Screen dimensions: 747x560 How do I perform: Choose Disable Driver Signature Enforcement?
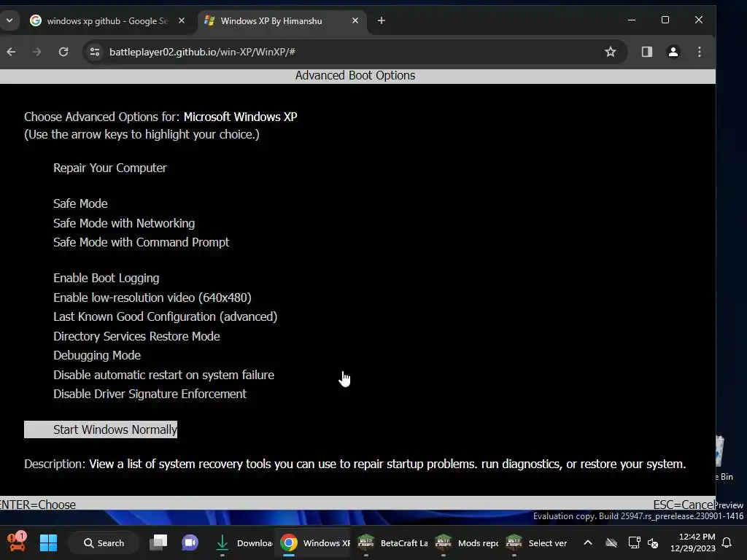point(150,394)
